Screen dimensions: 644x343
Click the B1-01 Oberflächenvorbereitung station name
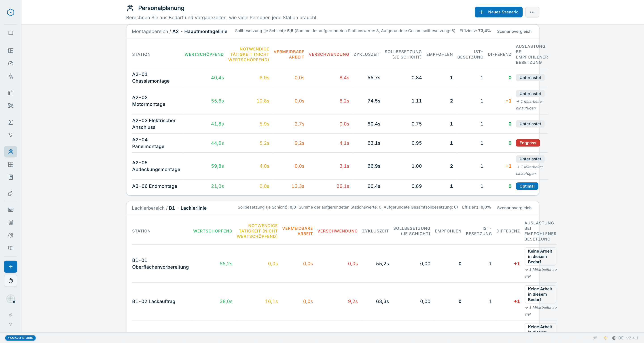[160, 264]
